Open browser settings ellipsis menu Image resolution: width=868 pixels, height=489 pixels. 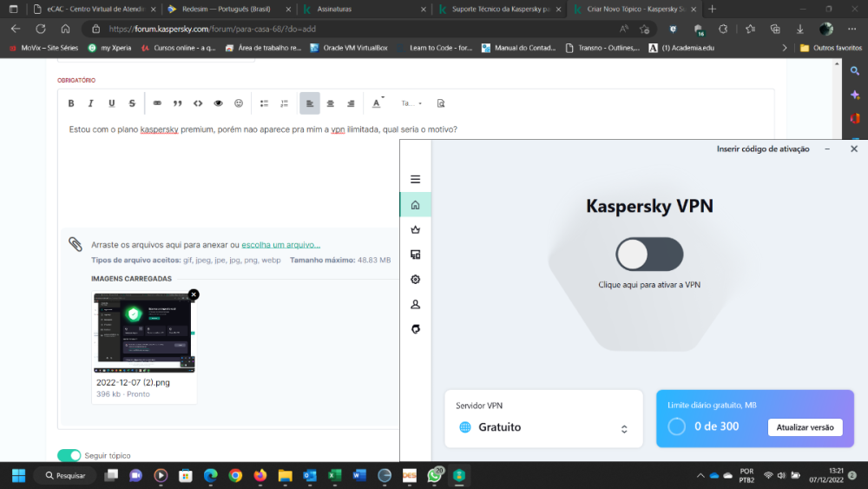(852, 29)
